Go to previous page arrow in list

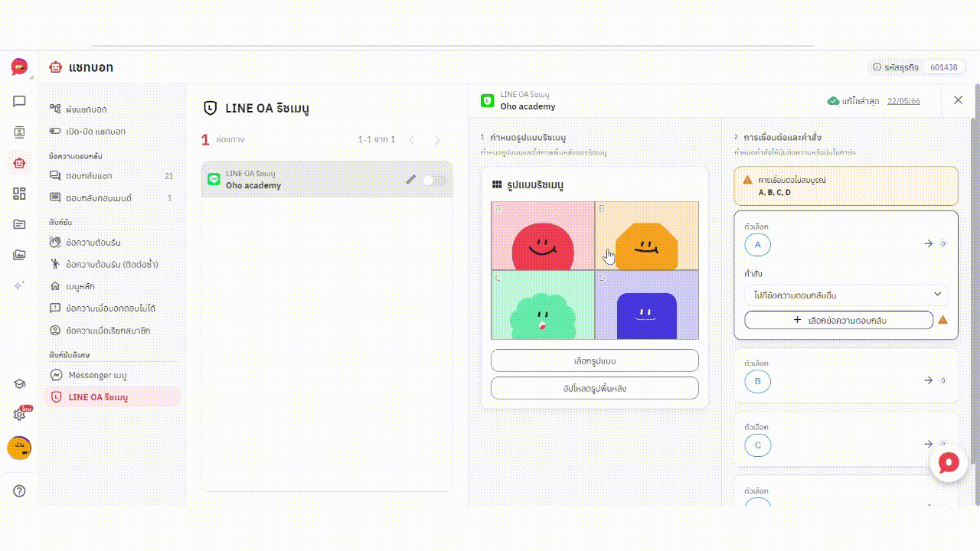coord(412,140)
